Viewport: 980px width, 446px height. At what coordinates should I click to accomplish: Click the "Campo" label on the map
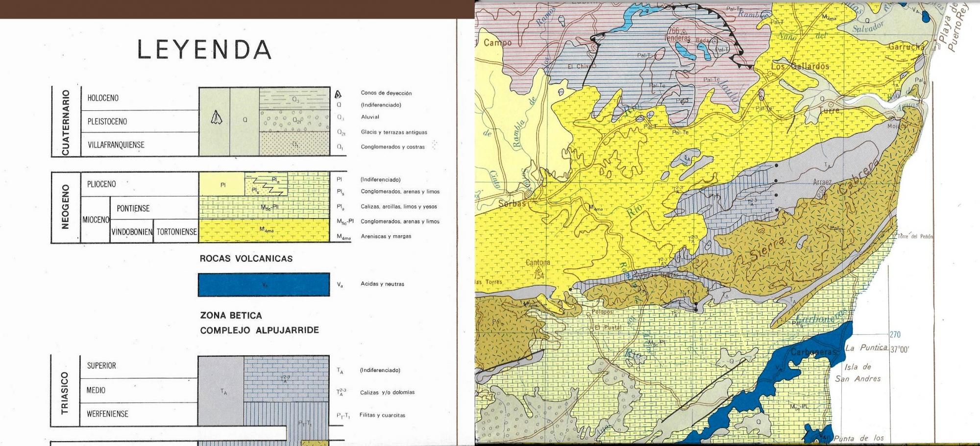pyautogui.click(x=497, y=43)
